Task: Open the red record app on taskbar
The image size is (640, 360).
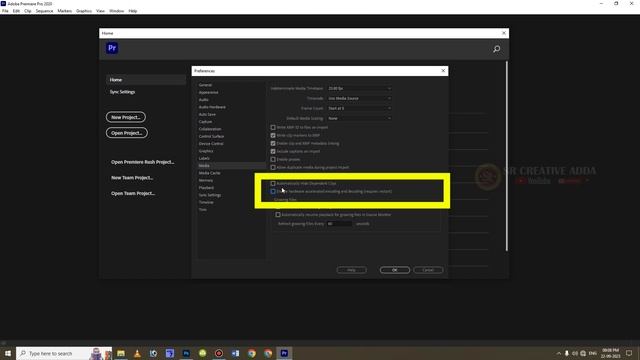Action: tap(219, 353)
